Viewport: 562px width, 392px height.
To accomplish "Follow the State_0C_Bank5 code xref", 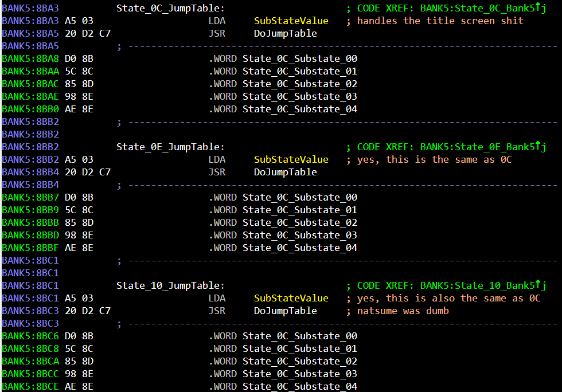I will tap(479, 8).
